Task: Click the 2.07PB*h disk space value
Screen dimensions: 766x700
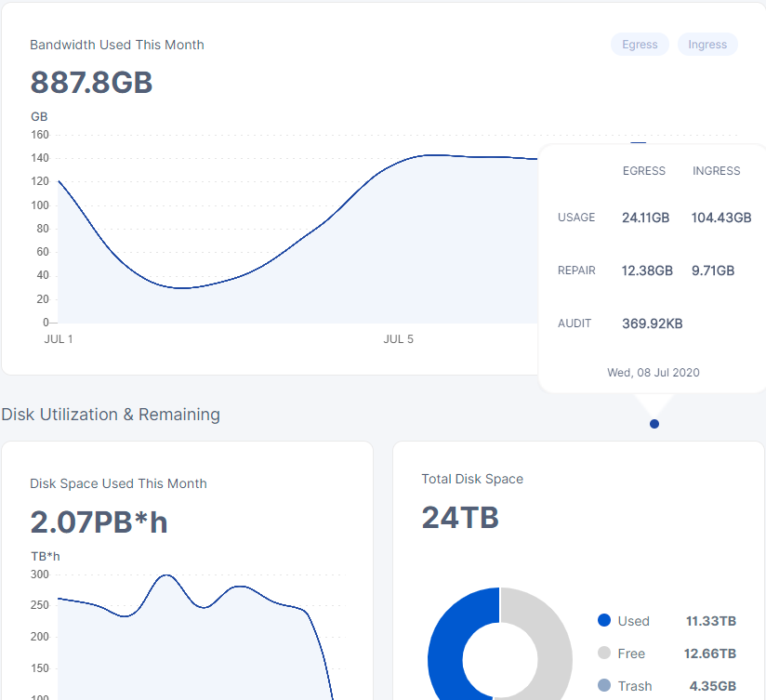Action: tap(99, 522)
